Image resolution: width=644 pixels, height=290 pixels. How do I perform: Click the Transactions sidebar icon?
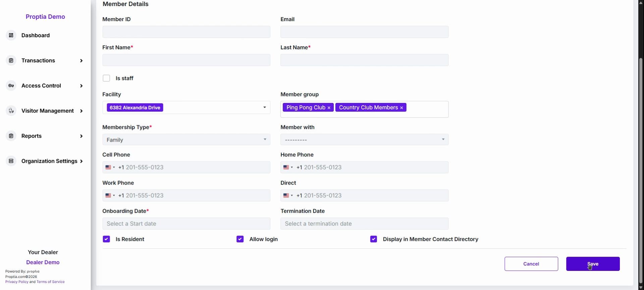click(11, 60)
